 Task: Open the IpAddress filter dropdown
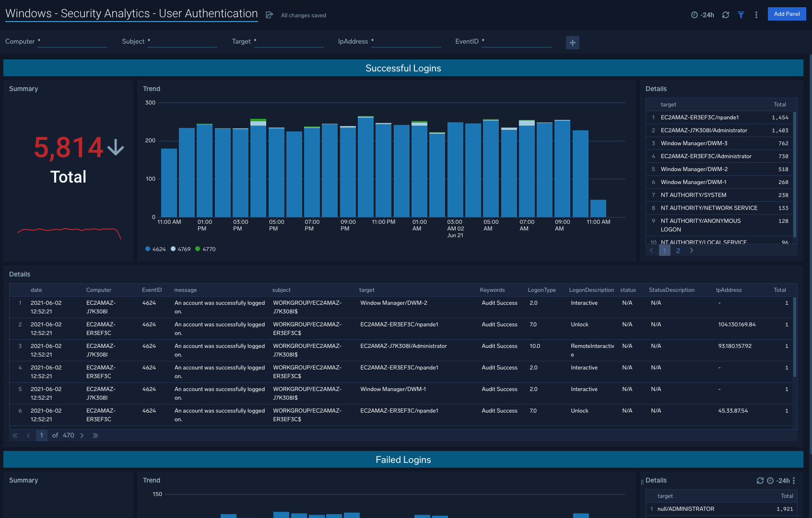pos(406,42)
